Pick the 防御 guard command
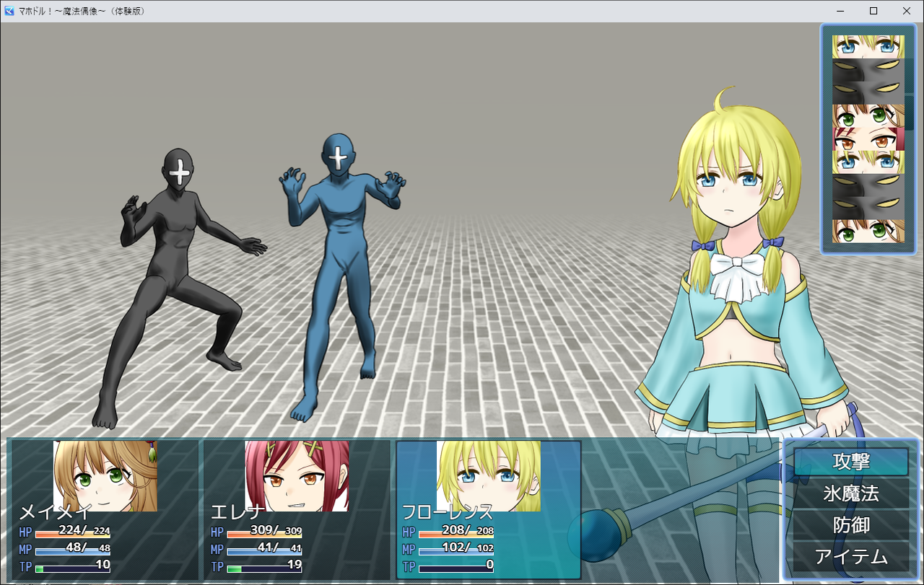Screen dimensions: 924x585 pos(851,525)
